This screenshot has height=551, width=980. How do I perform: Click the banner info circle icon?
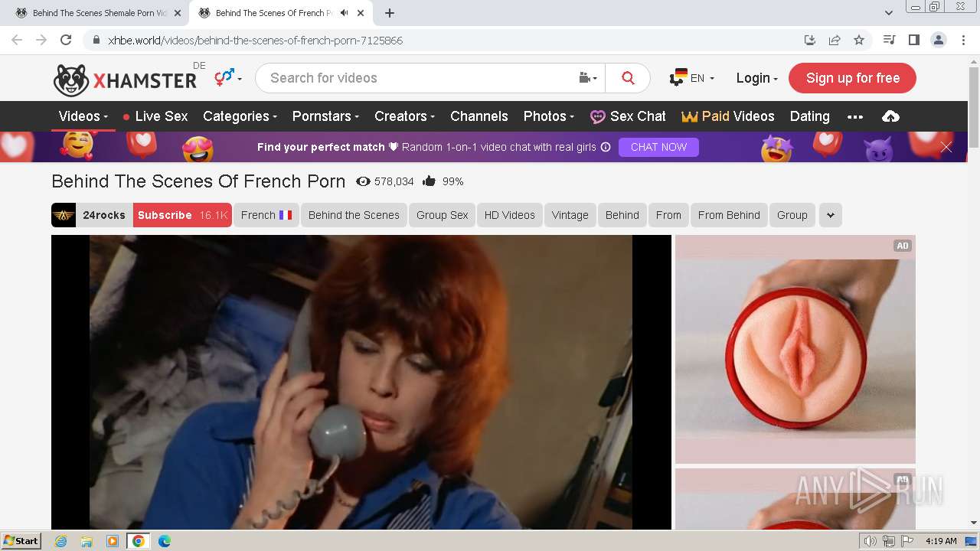(606, 147)
